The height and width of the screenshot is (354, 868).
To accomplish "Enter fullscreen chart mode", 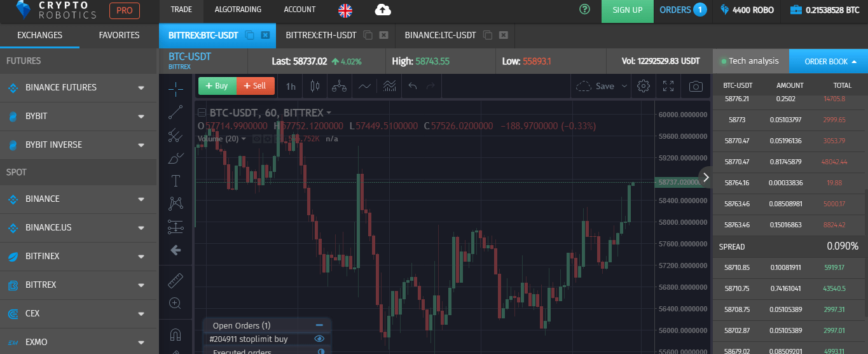I will (x=668, y=86).
